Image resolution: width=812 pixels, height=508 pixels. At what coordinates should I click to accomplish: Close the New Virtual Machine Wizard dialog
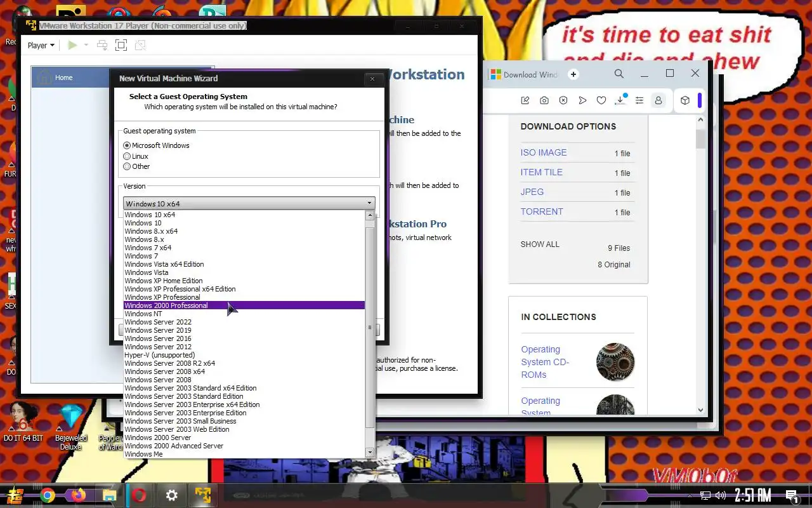click(x=372, y=79)
